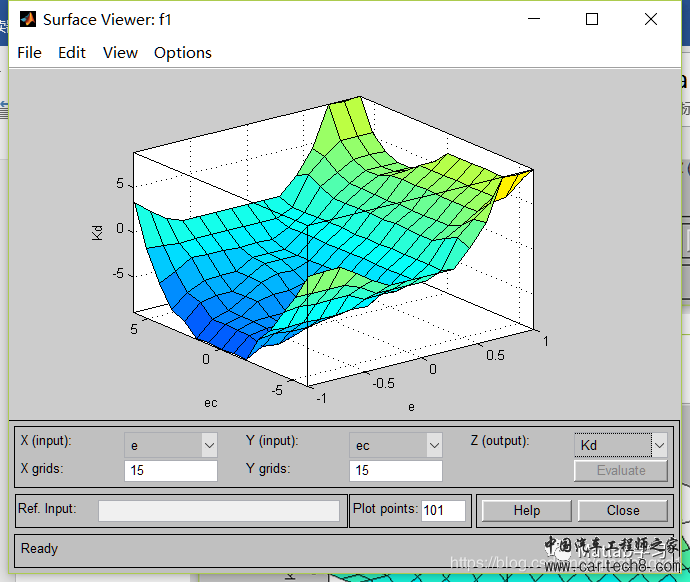Click the X (input): label
690x582 pixels.
click(46, 440)
